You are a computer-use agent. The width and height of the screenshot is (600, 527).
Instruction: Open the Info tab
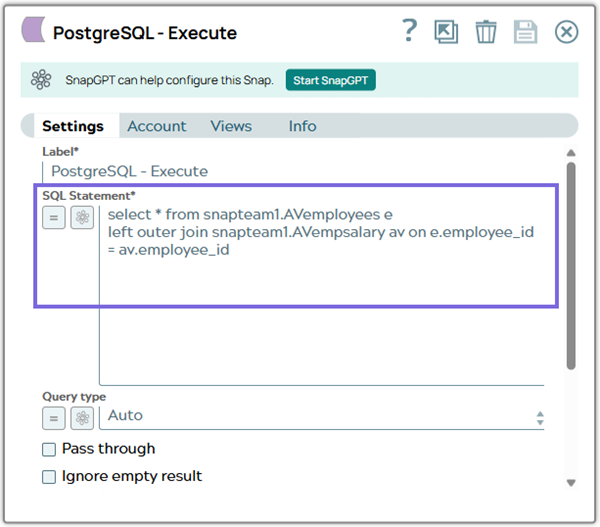pos(302,126)
